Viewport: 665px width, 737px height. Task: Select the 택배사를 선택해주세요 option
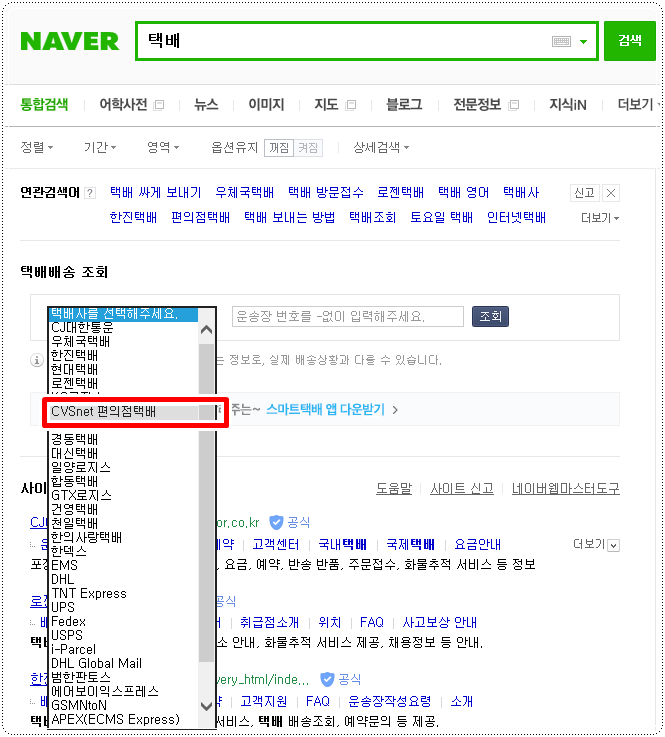(123, 314)
